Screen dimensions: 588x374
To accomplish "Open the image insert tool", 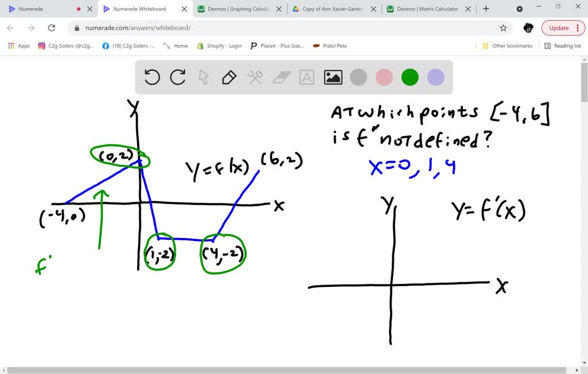I will [332, 77].
